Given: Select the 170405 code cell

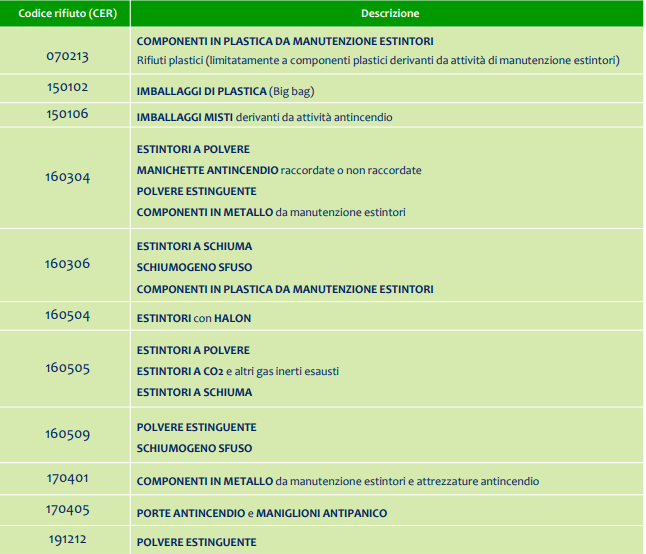Looking at the screenshot, I should coord(67,511).
